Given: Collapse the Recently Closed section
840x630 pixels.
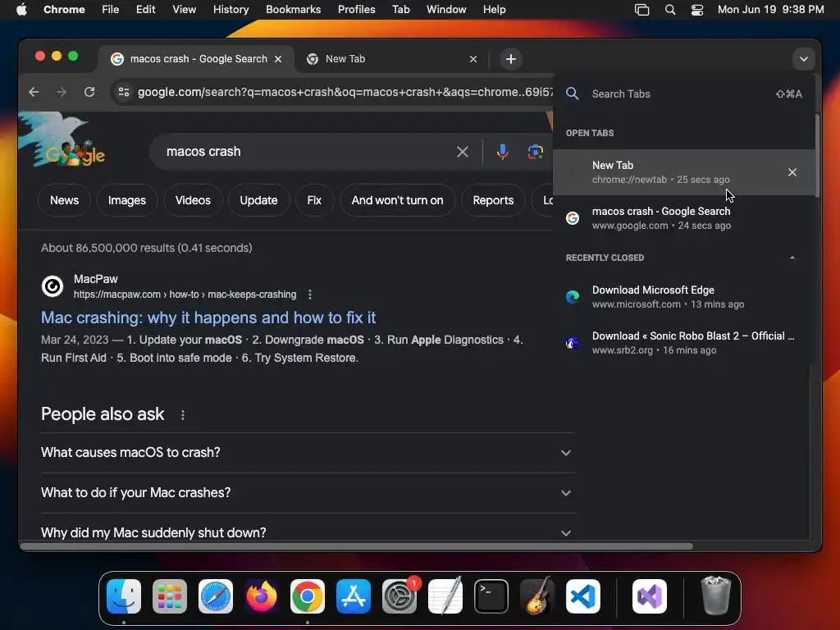Looking at the screenshot, I should [x=792, y=258].
